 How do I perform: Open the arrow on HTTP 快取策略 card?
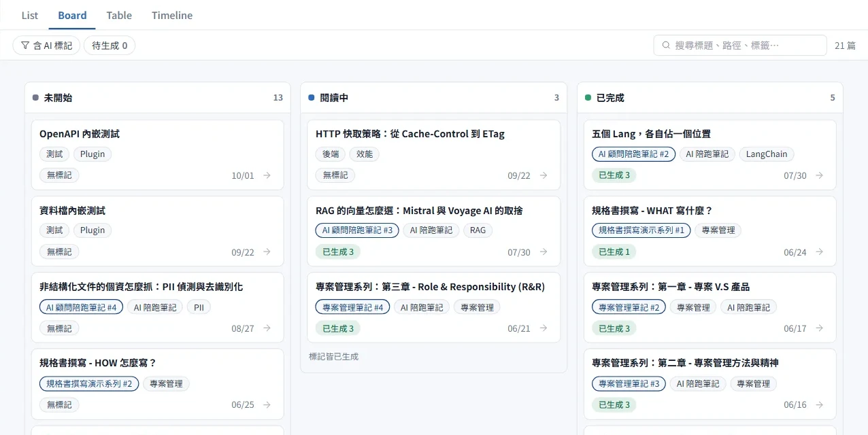544,175
